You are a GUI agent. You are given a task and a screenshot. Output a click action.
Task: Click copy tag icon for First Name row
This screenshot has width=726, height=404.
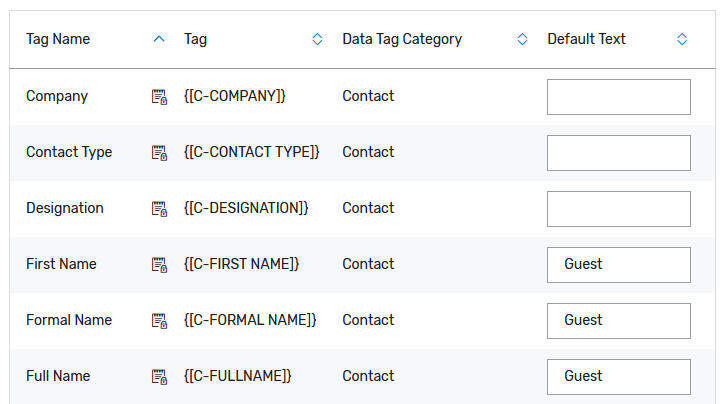click(159, 265)
